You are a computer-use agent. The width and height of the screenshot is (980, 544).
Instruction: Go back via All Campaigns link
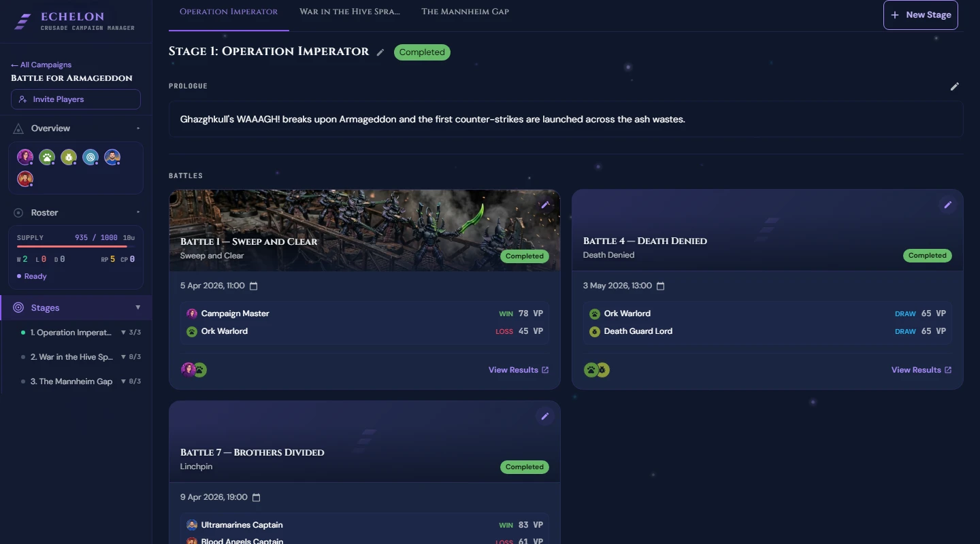pyautogui.click(x=41, y=65)
